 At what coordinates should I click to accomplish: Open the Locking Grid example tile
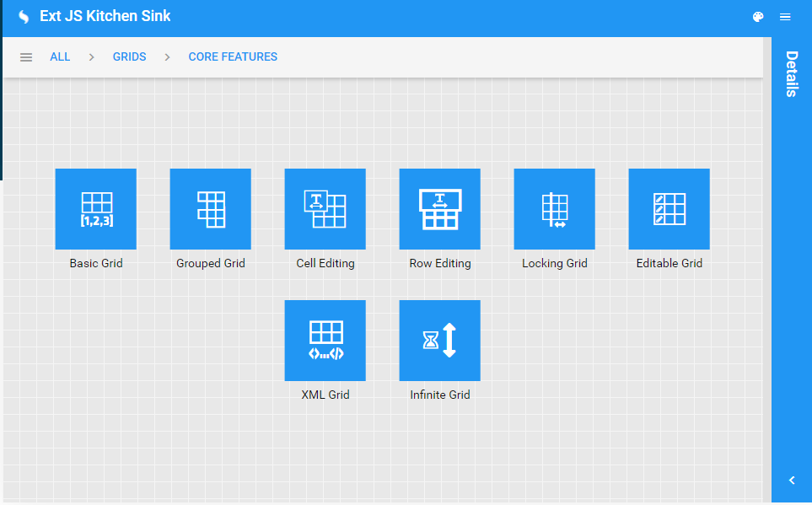pos(555,209)
